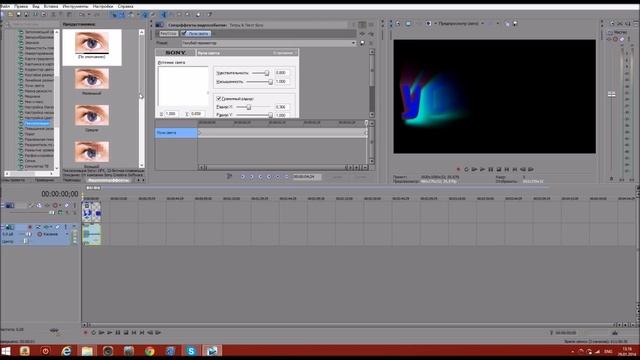Select the highlighted effect in effects list

[x=37, y=123]
